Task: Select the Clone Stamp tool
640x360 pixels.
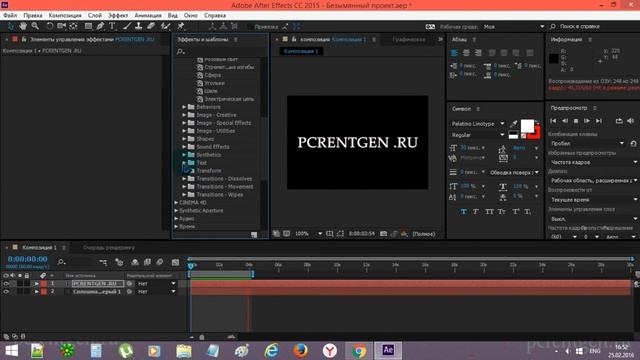Action: (x=139, y=26)
